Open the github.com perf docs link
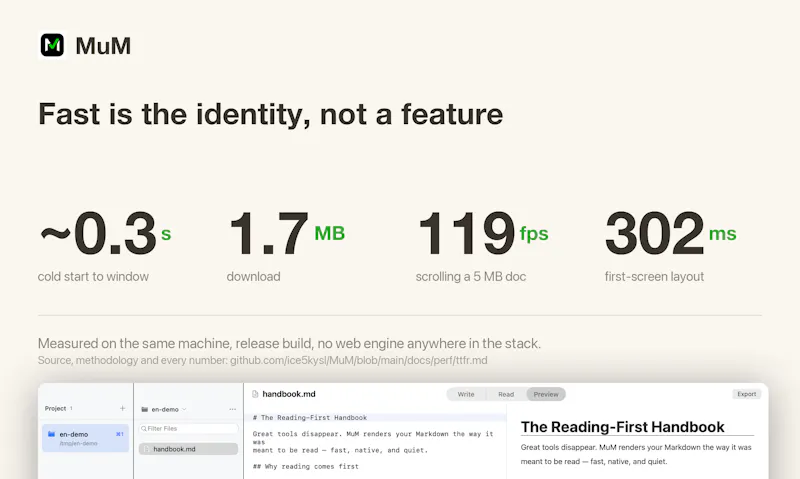 coord(358,360)
